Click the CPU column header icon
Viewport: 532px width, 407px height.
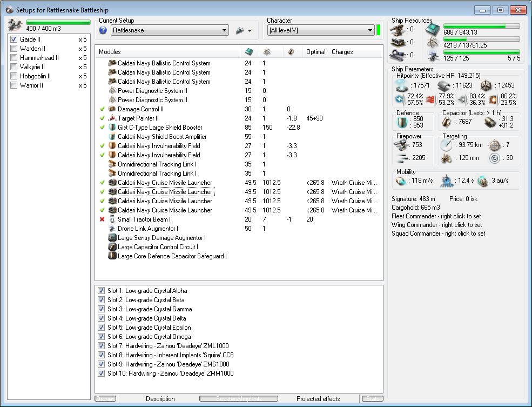coord(249,52)
